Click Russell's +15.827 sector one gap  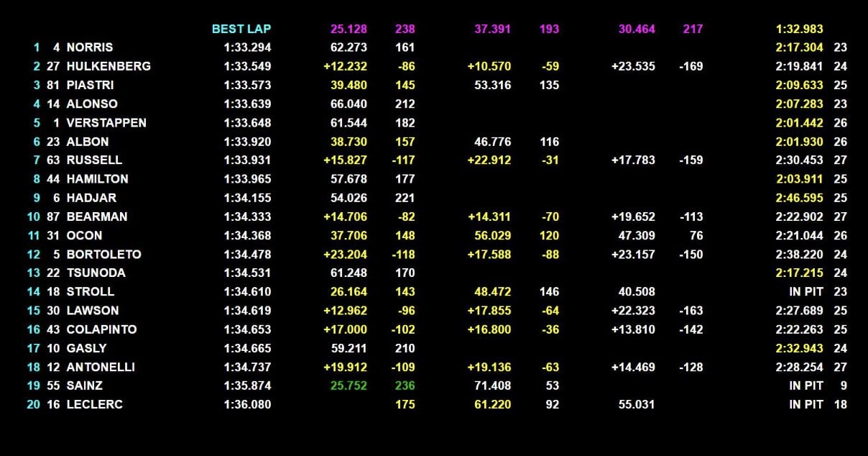coord(346,160)
